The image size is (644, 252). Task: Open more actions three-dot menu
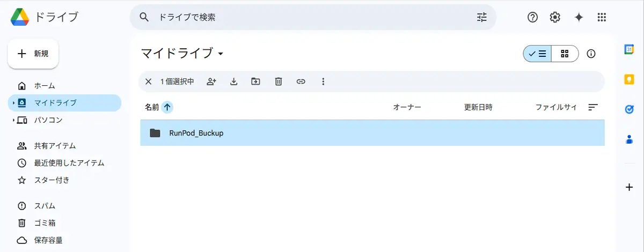point(323,81)
